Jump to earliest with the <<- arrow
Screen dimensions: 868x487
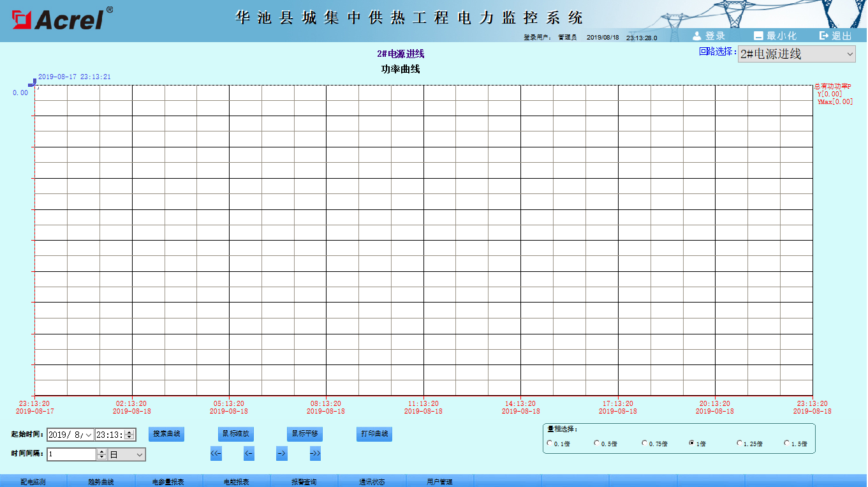(216, 454)
